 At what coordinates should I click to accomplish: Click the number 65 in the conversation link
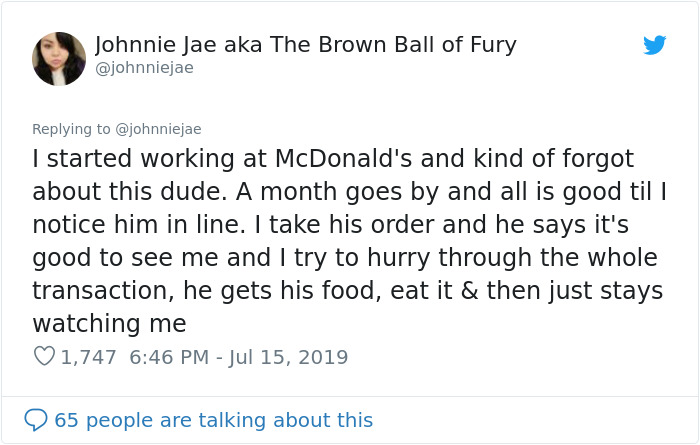click(x=67, y=420)
